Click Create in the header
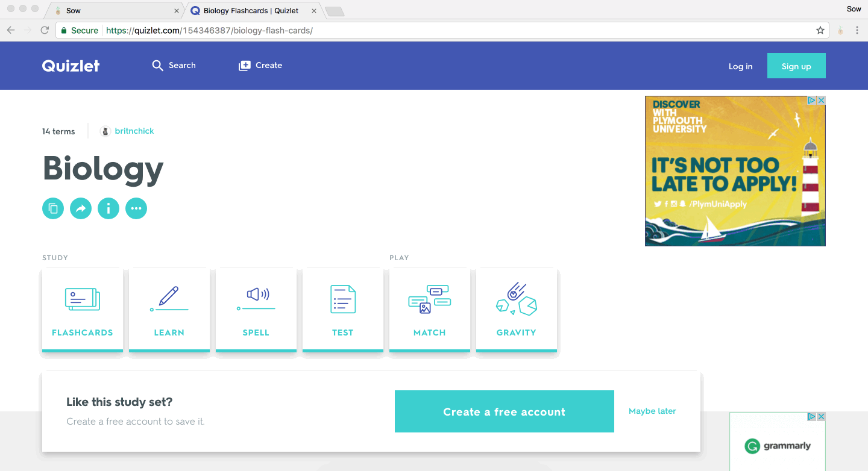The width and height of the screenshot is (868, 471). point(260,65)
